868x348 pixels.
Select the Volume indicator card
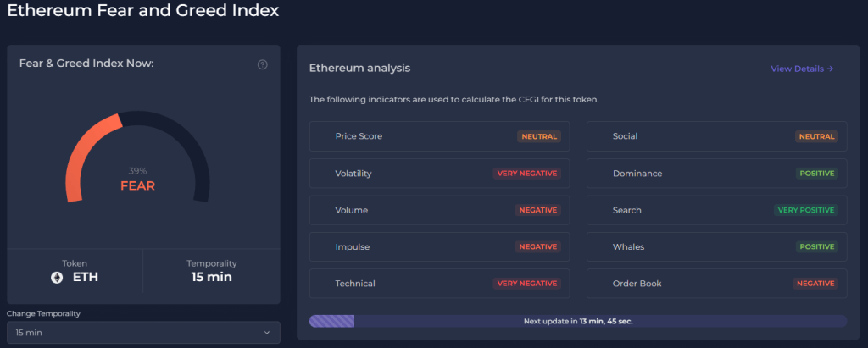click(x=440, y=210)
